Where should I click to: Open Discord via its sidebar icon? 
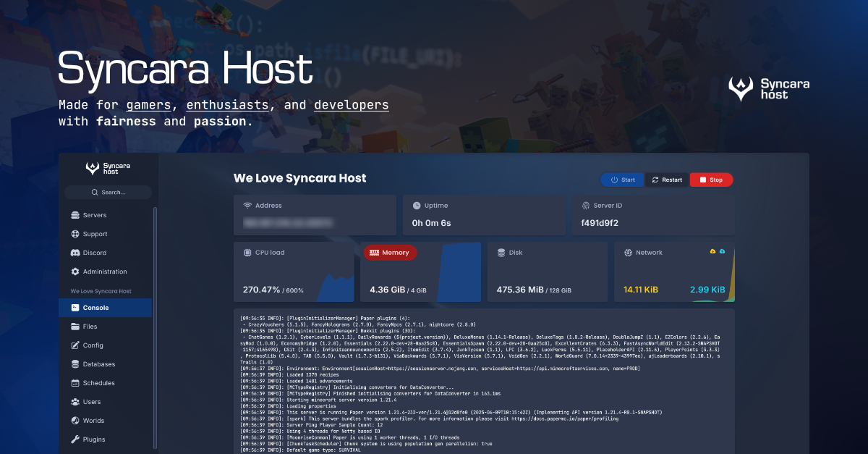[x=75, y=253]
